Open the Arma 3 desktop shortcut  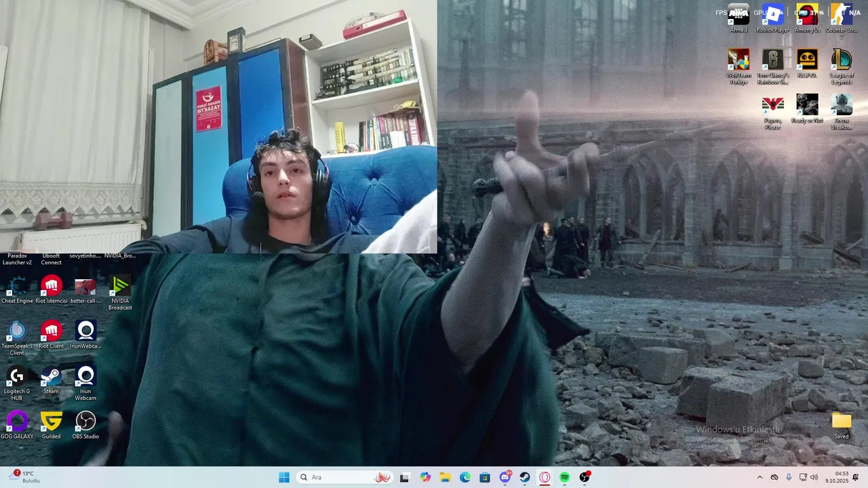coord(738,18)
